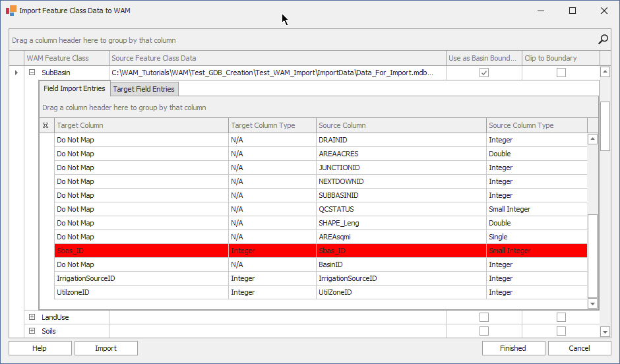
Task: Click the LandUse feature class name
Action: 55,317
